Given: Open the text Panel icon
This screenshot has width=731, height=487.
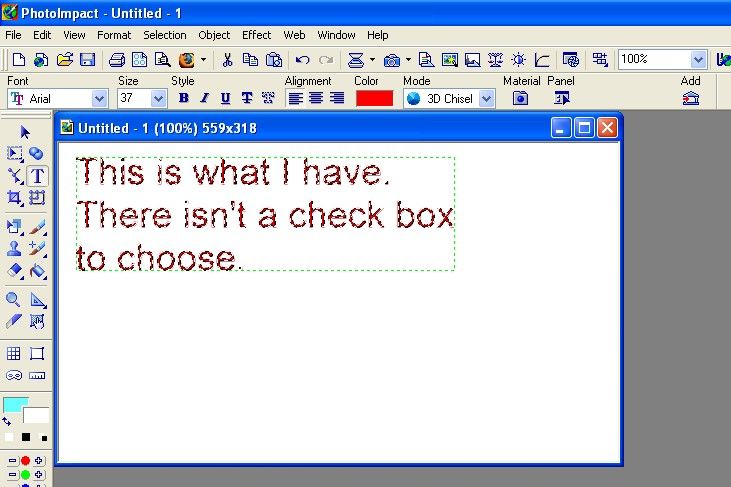Looking at the screenshot, I should pyautogui.click(x=562, y=98).
